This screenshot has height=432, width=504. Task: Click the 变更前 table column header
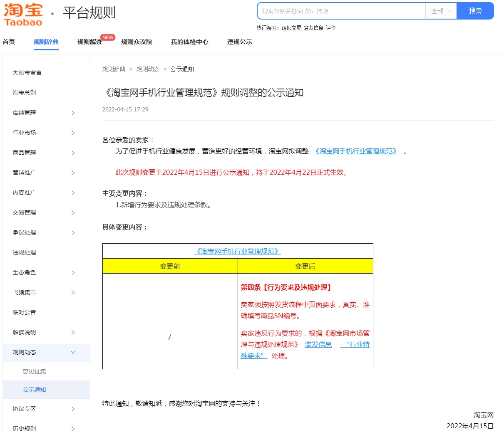pos(170,266)
